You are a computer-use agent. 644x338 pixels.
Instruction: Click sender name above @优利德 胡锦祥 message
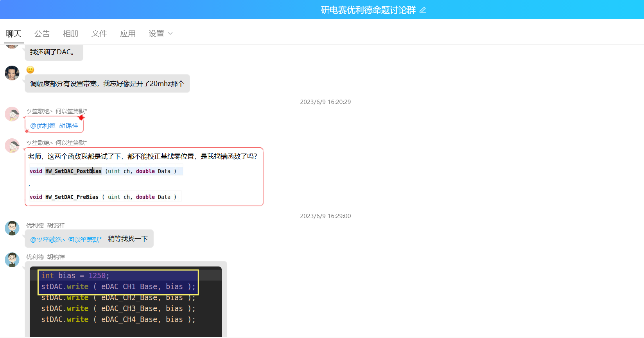tap(57, 111)
